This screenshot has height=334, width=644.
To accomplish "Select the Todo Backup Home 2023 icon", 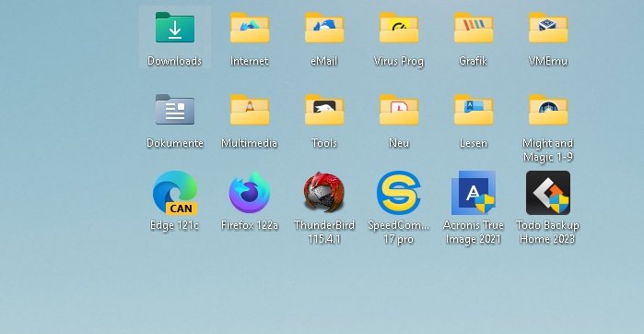I will pyautogui.click(x=548, y=193).
